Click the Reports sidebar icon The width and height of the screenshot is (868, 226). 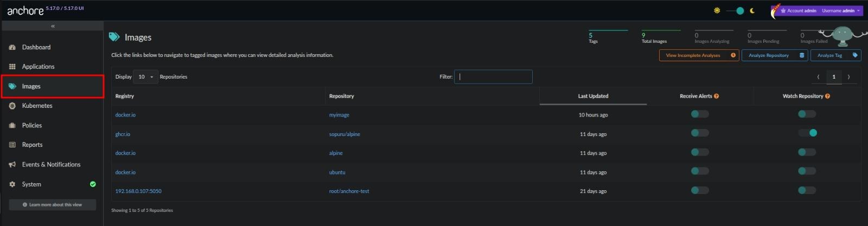(x=12, y=145)
